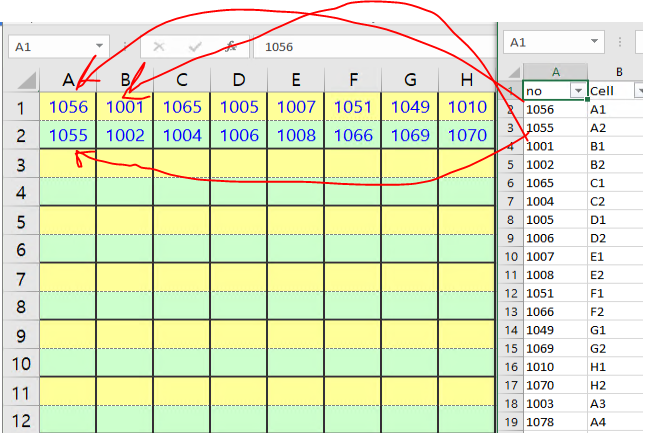Select the blue cell 1005 in the colored grid

(x=239, y=107)
